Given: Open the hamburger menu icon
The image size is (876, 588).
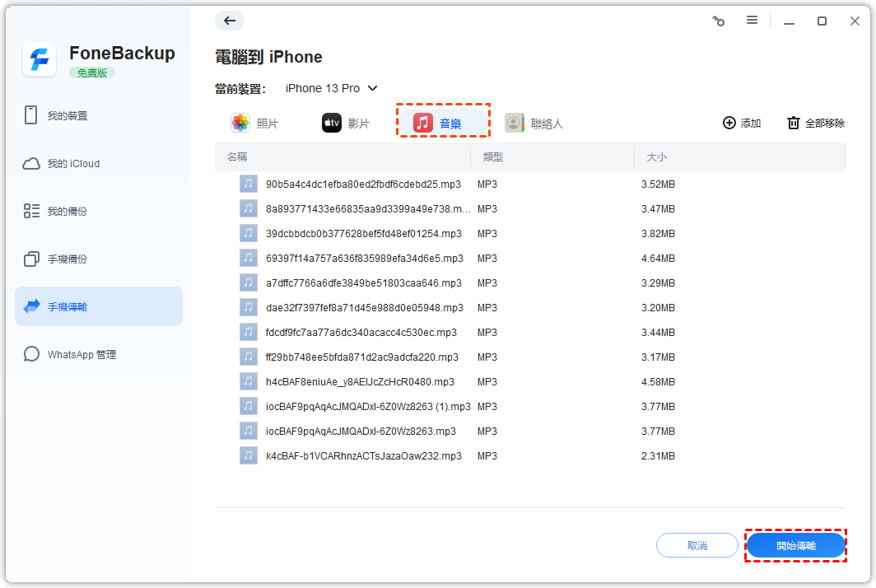Looking at the screenshot, I should tap(752, 20).
